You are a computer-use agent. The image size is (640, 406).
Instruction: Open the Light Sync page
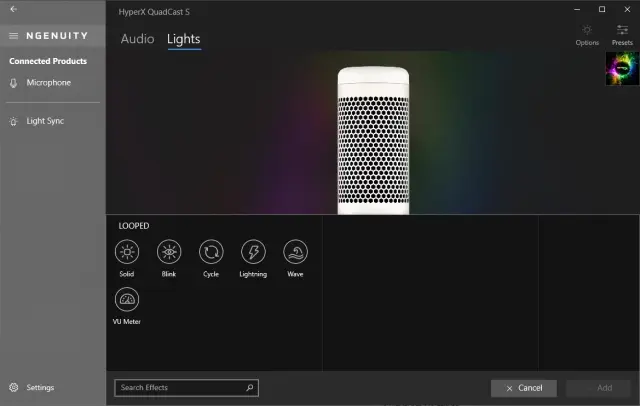pos(45,121)
